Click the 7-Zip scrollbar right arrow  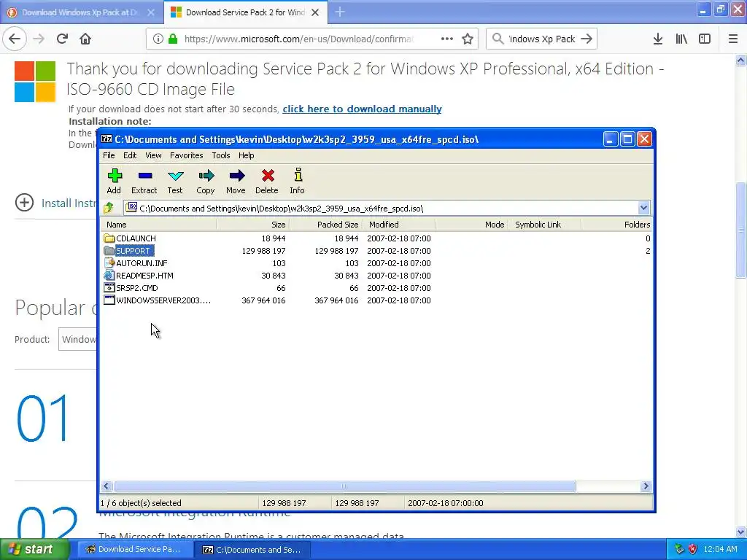click(x=646, y=486)
